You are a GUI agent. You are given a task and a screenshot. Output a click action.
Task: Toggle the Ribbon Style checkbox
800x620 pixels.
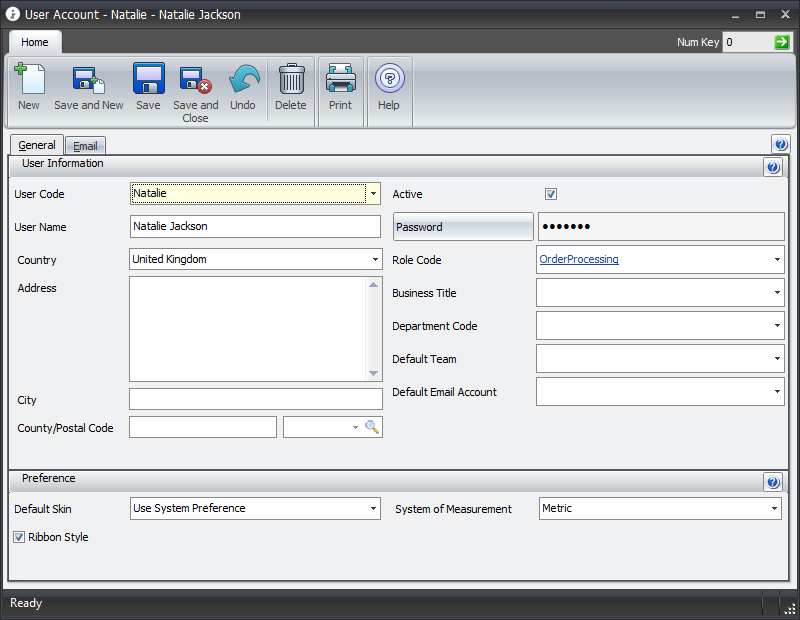[x=19, y=537]
